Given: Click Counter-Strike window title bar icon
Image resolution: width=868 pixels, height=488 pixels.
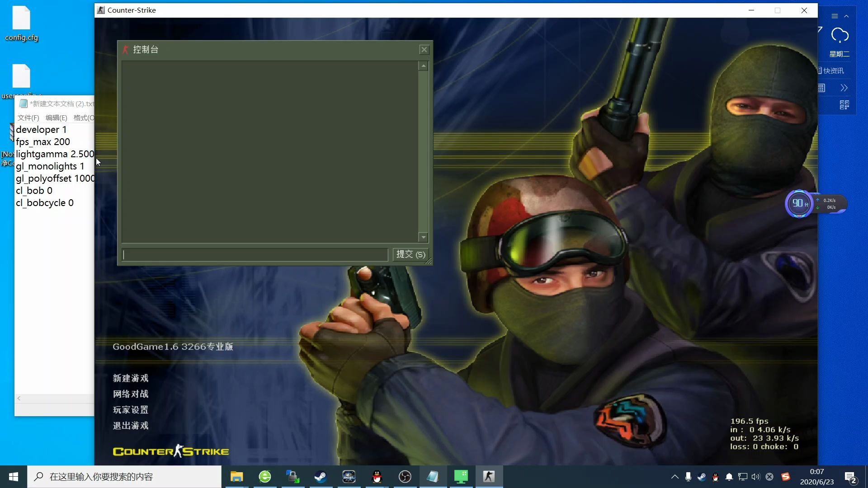Looking at the screenshot, I should click(101, 10).
